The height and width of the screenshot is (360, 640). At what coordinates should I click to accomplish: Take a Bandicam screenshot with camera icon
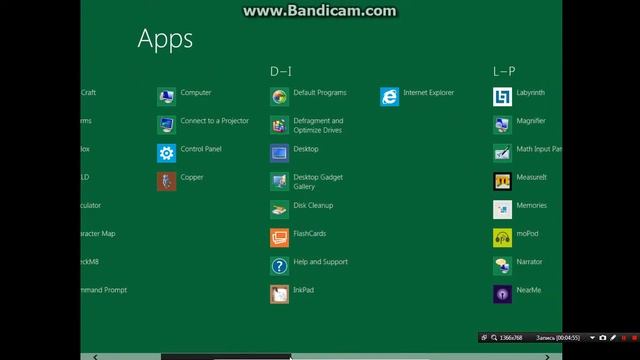click(603, 338)
